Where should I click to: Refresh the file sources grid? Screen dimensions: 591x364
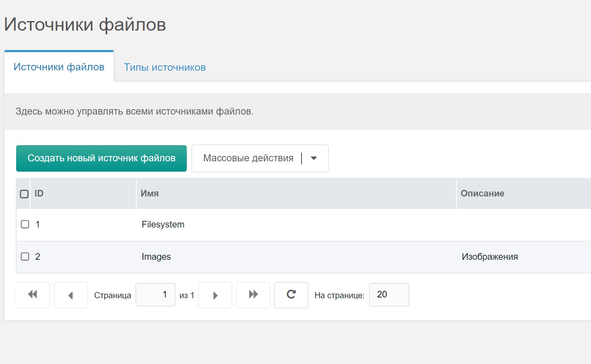coord(291,295)
